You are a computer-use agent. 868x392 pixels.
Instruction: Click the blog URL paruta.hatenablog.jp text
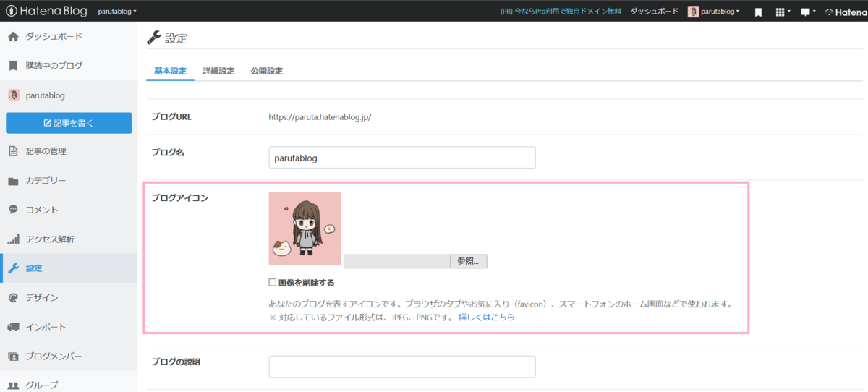tap(320, 116)
